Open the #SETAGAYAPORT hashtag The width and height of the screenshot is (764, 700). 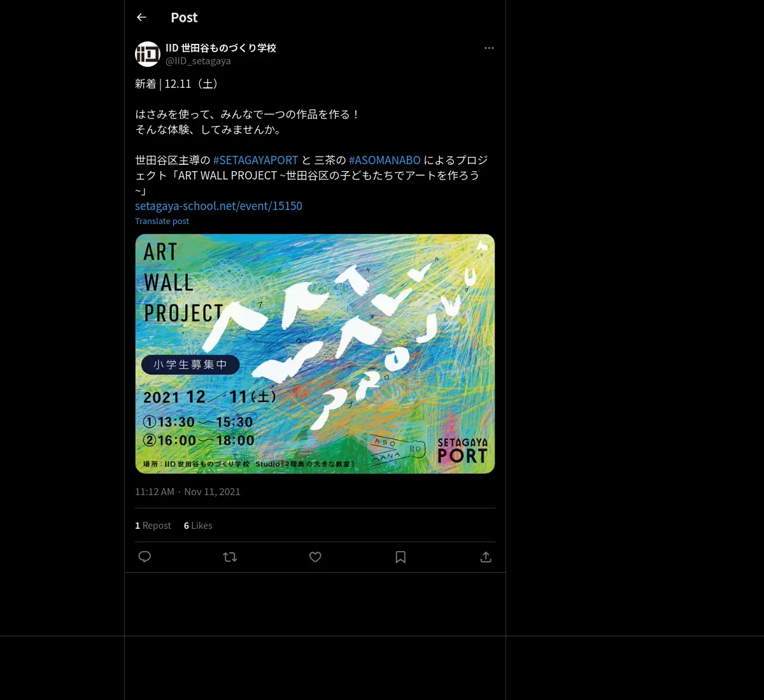(x=255, y=160)
